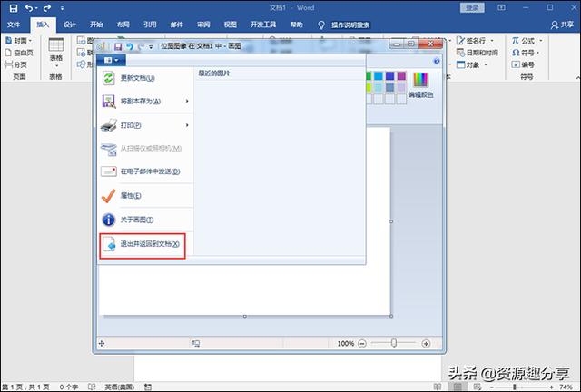Click the Word zoom slider handle

click(515, 387)
